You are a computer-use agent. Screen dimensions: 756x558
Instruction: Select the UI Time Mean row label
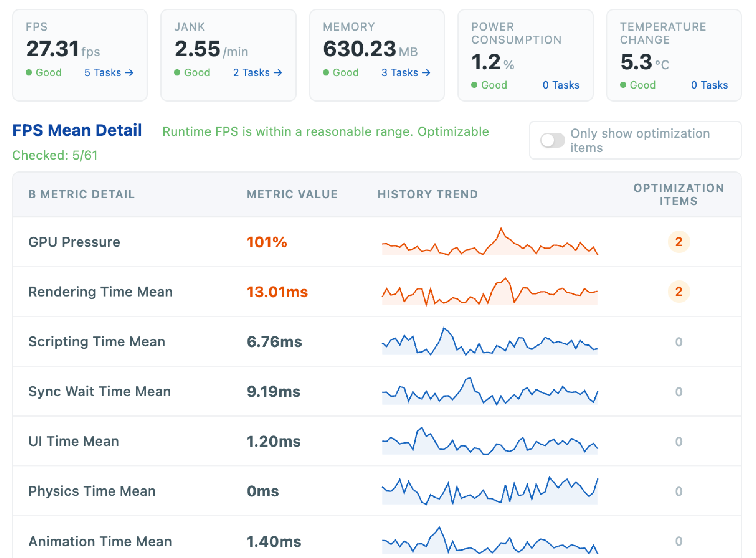74,441
